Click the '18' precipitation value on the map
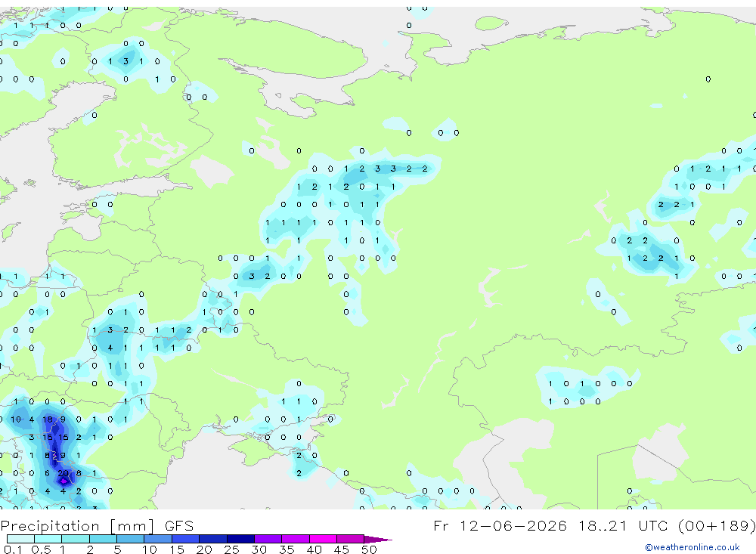This screenshot has height=554, width=756. 47,419
